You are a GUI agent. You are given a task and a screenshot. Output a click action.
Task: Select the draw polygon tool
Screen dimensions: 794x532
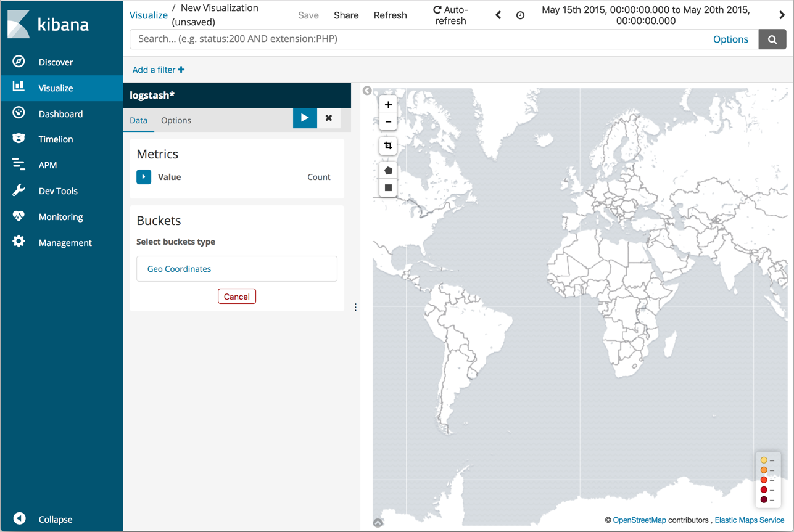pyautogui.click(x=387, y=170)
